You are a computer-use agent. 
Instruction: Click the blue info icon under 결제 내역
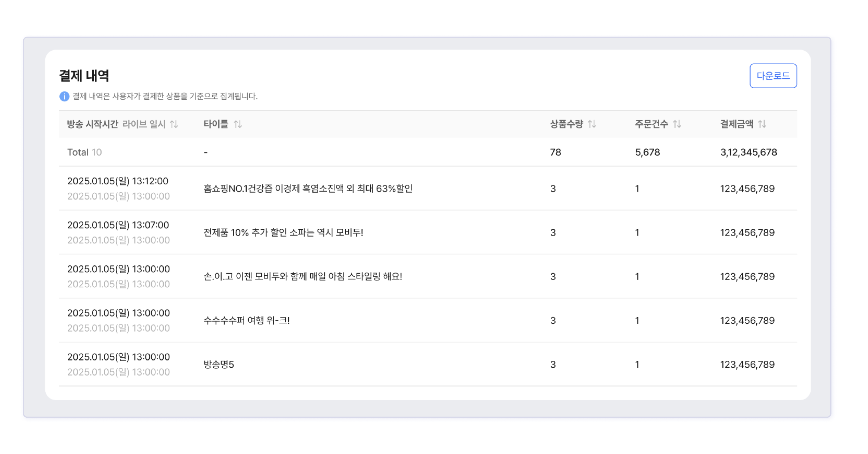(x=64, y=96)
